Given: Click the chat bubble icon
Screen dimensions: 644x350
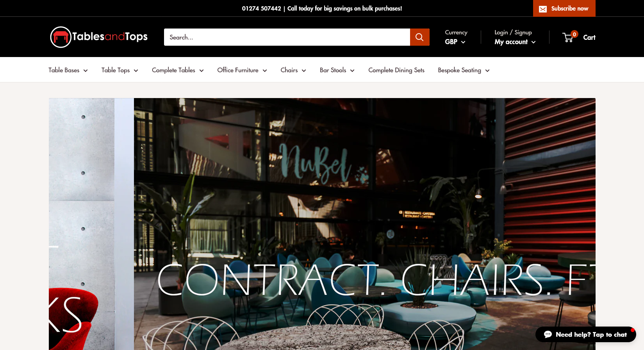Looking at the screenshot, I should coord(548,334).
